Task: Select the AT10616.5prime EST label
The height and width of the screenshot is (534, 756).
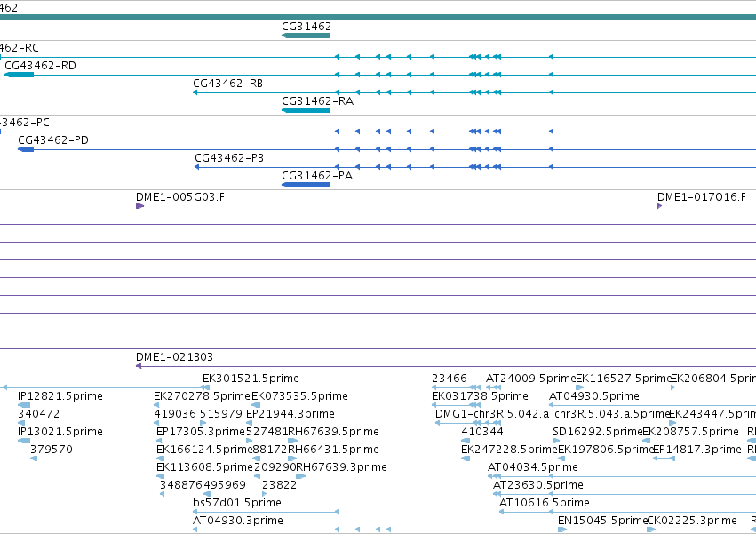Action: [545, 503]
